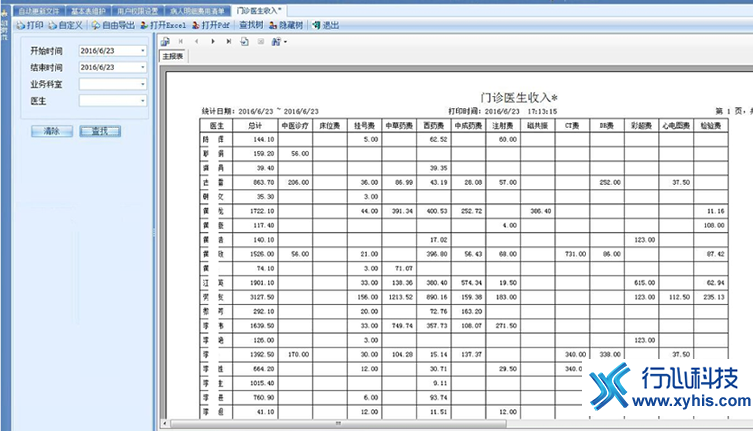The image size is (753, 431).
Task: Expand the 开始时间 date dropdown
Action: point(143,50)
